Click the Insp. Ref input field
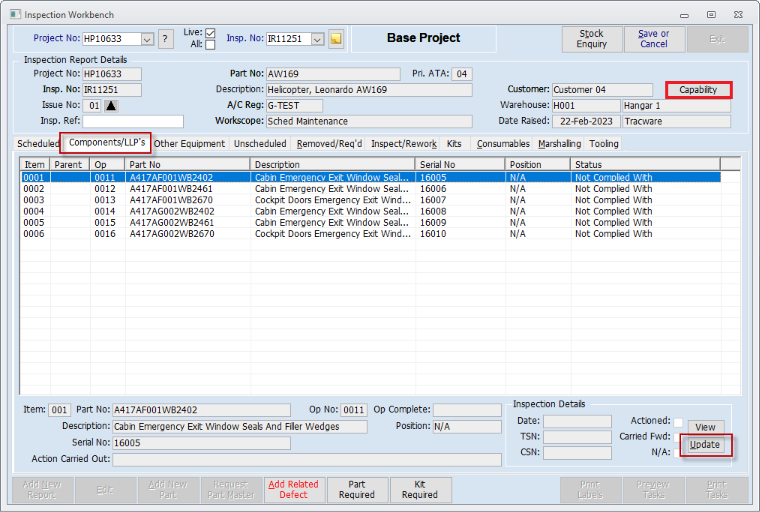Viewport: 760px width, 512px height. (126, 121)
